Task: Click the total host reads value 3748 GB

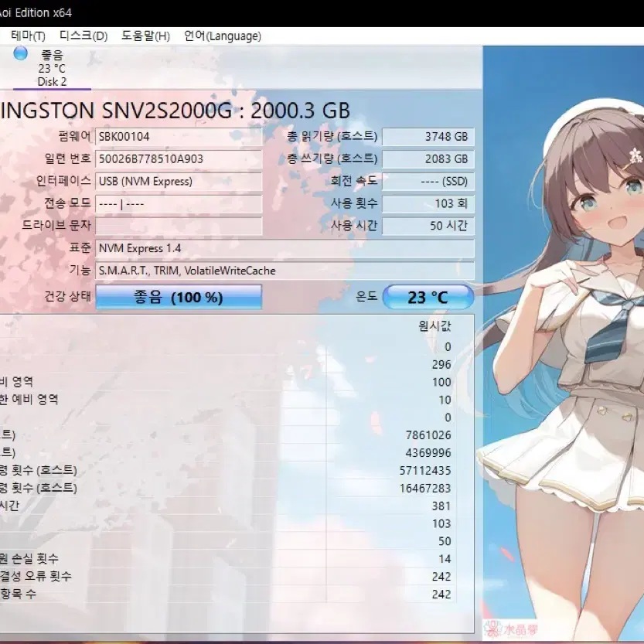Action: coord(428,137)
